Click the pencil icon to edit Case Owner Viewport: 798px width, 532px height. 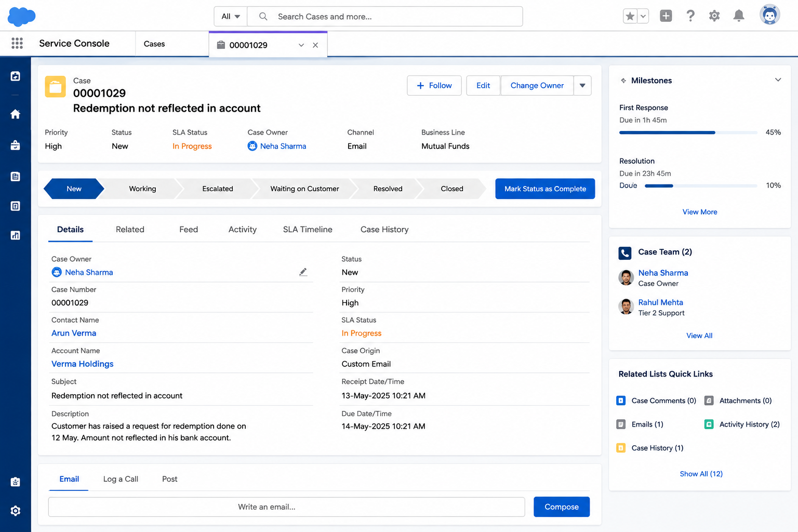[303, 272]
